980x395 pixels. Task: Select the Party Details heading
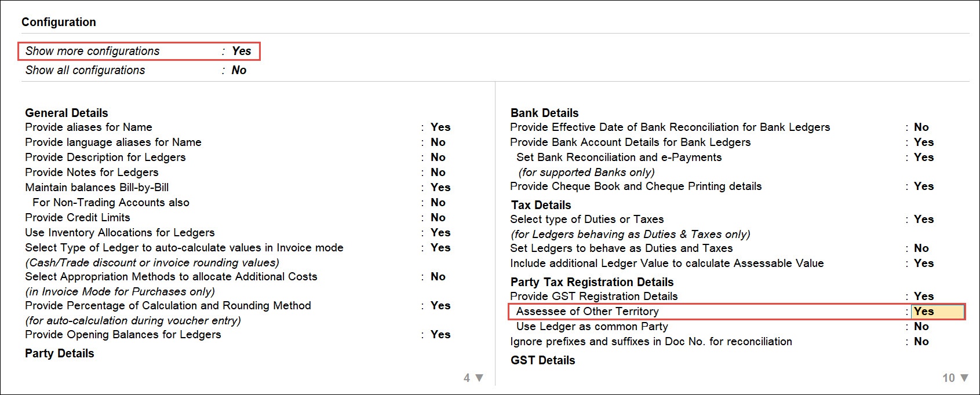[x=60, y=353]
